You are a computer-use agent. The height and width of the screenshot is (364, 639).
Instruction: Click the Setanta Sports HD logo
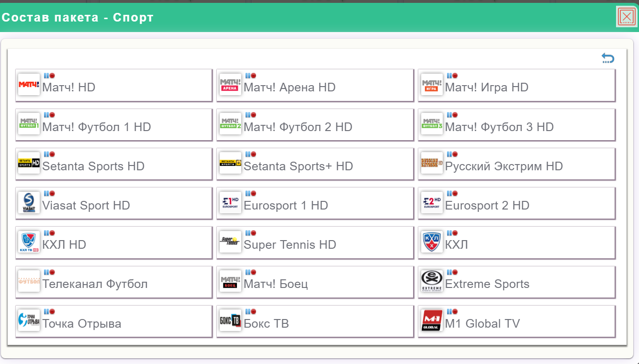pos(29,163)
